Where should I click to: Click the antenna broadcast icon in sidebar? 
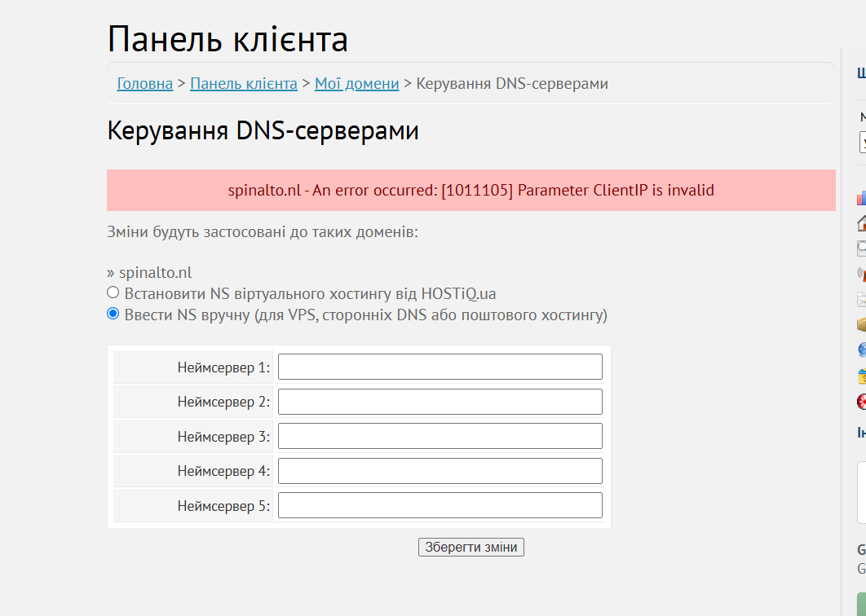pos(862,274)
